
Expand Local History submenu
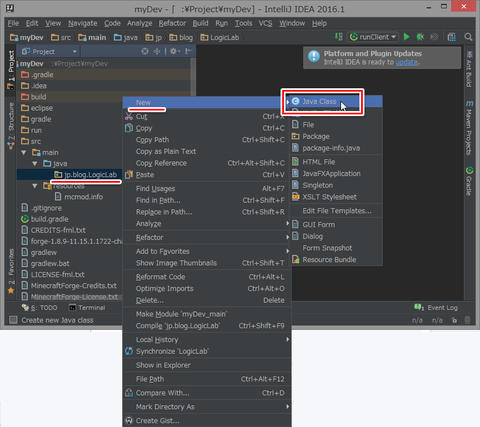[x=207, y=340]
